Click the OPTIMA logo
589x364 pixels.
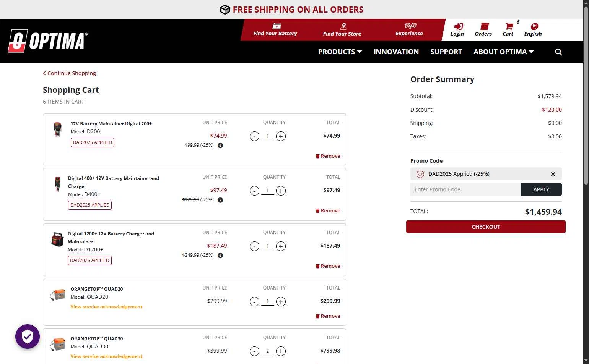click(48, 40)
